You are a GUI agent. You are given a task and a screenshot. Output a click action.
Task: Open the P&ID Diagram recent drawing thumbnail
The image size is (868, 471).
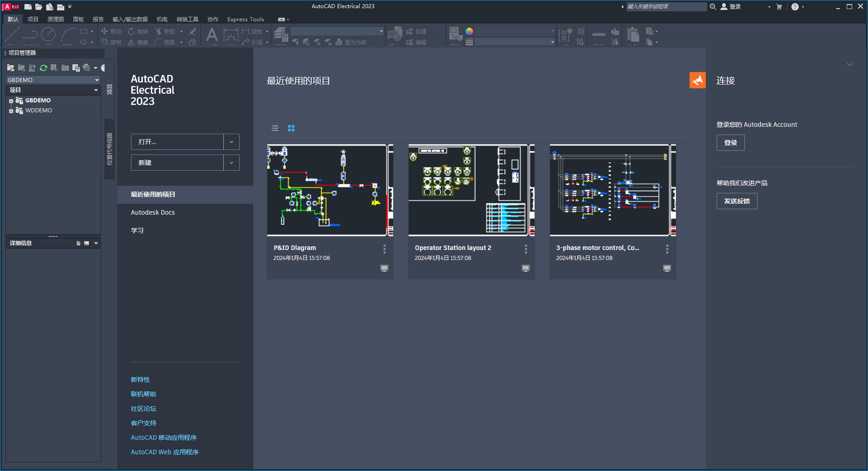pyautogui.click(x=330, y=190)
